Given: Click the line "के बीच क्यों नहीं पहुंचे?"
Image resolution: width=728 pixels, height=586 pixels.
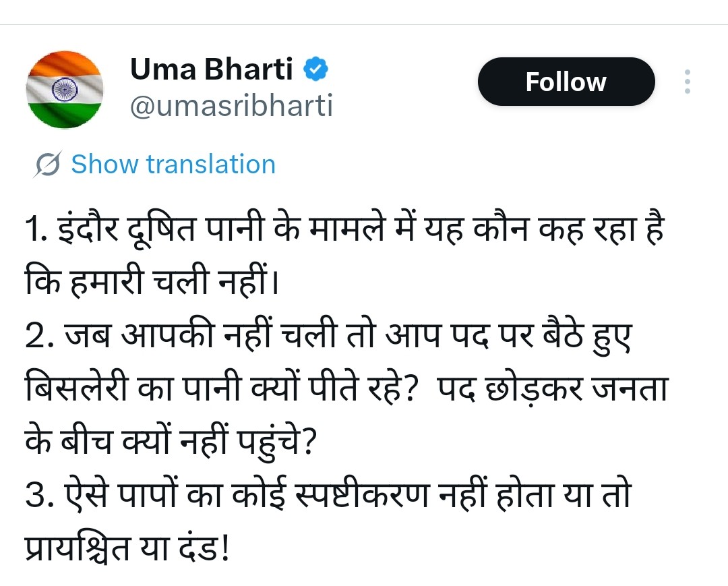Looking at the screenshot, I should pos(170,444).
